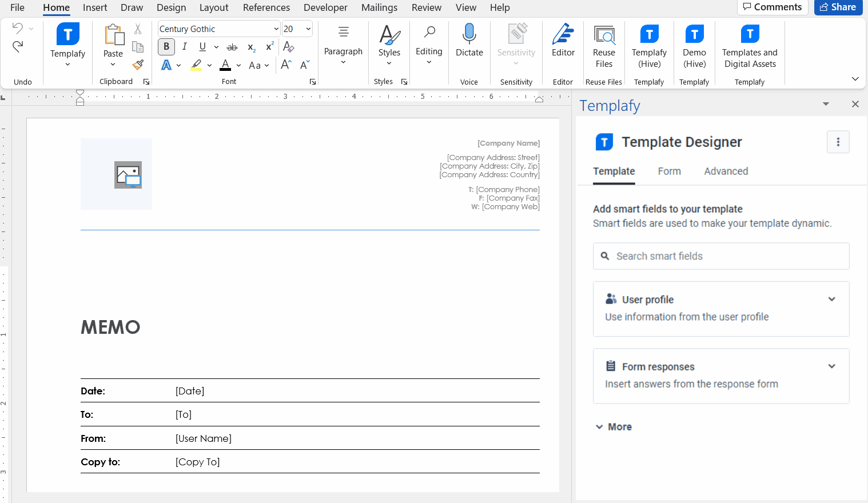Switch to the Layout ribbon tab
The height and width of the screenshot is (503, 868).
(214, 7)
